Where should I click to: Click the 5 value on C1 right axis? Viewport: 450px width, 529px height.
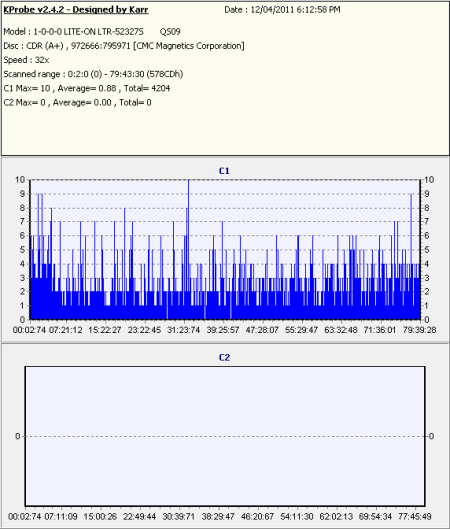pyautogui.click(x=427, y=250)
